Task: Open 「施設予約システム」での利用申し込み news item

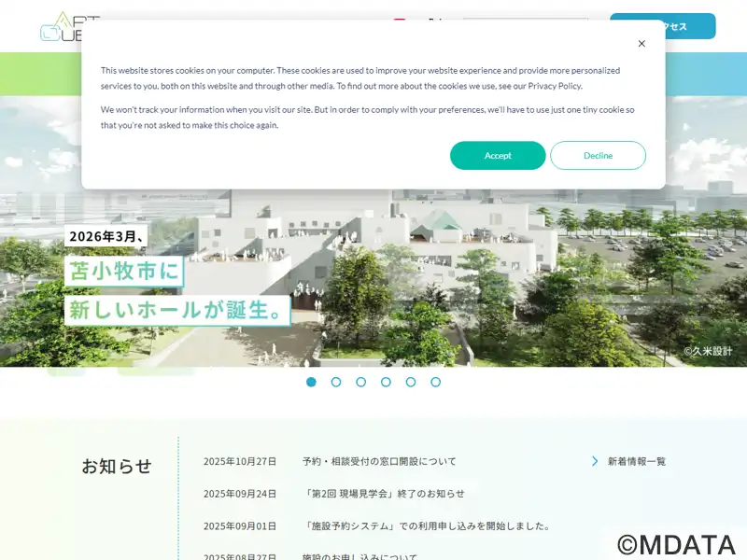Action: [428, 526]
